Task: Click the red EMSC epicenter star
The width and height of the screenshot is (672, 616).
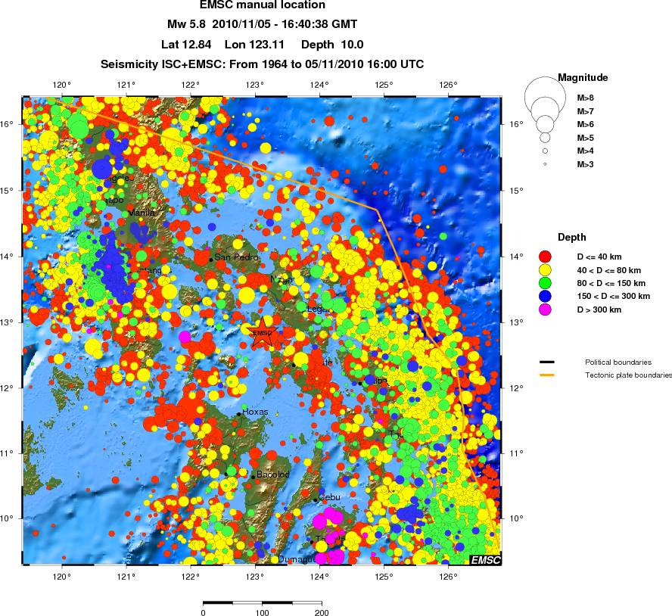Action: click(262, 333)
